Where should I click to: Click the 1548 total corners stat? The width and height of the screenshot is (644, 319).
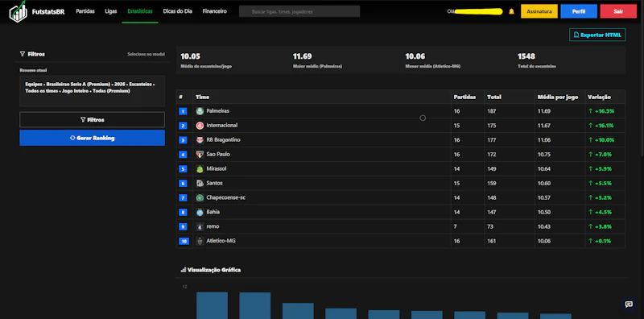point(526,56)
